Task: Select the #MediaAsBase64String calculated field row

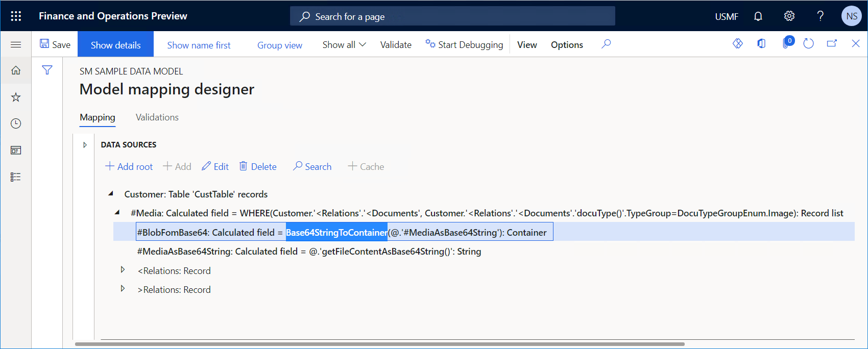Action: point(309,252)
